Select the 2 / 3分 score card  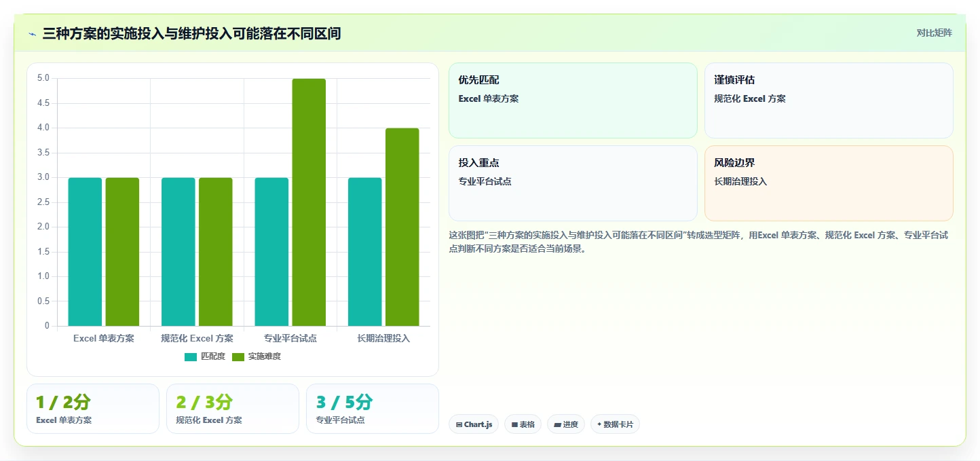coord(233,408)
